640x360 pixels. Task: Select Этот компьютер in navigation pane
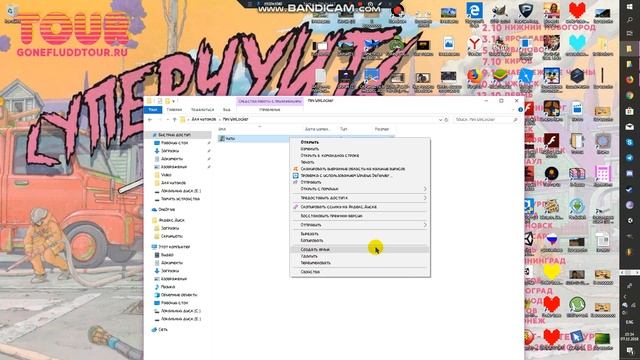coord(174,247)
